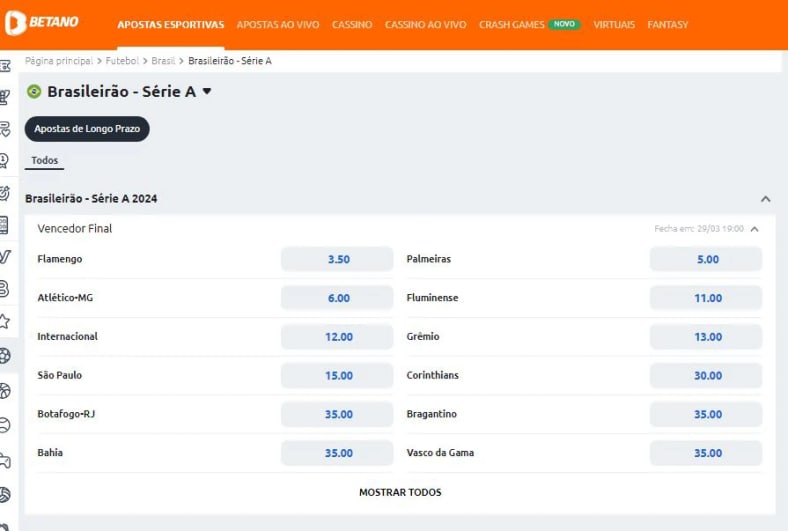Click the Palmeiras team name
Viewport: 788px width, 531px height.
pos(429,259)
